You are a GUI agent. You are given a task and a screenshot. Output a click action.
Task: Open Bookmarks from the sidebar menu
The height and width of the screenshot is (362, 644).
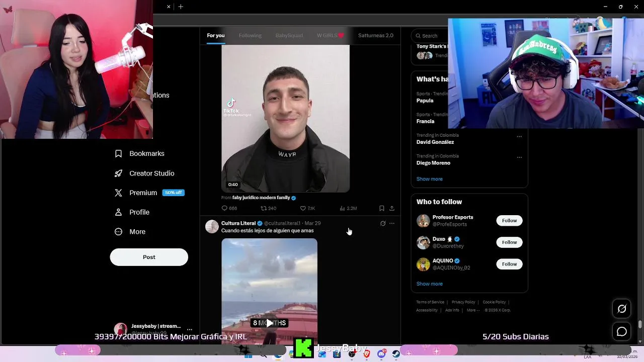140,154
